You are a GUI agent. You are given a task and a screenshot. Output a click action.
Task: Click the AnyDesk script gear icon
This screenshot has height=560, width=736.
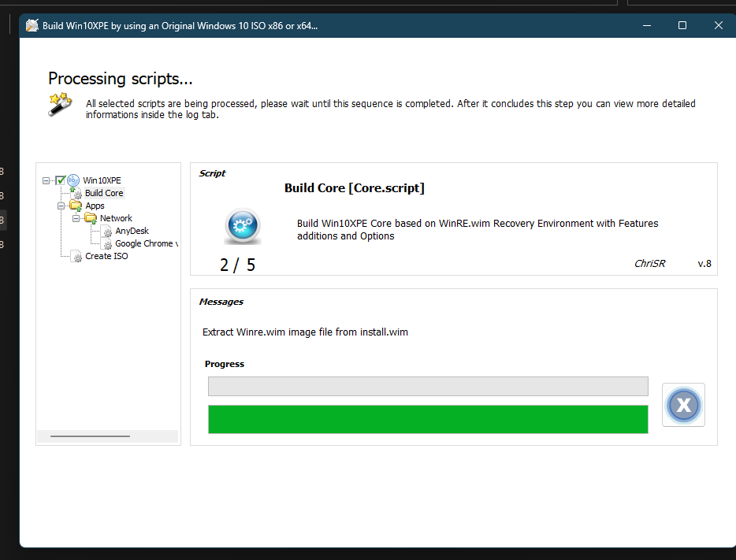[x=106, y=232]
